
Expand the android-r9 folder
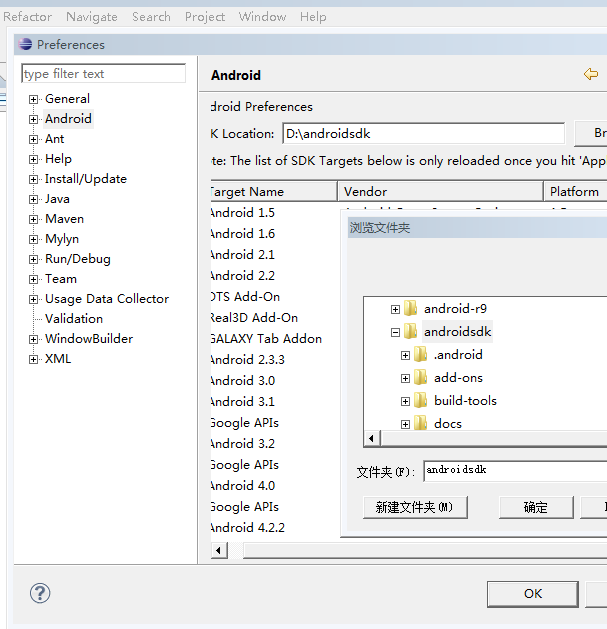click(395, 309)
